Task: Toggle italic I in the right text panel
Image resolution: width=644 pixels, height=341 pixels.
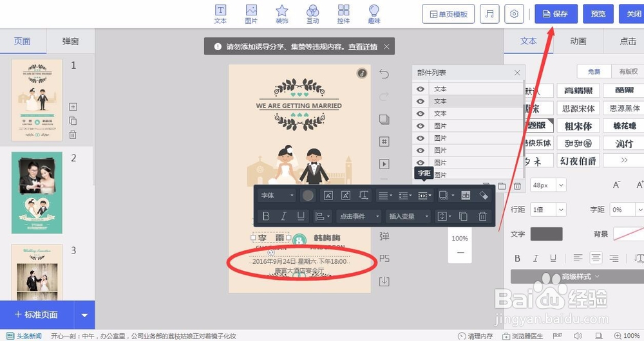Action: coord(536,258)
